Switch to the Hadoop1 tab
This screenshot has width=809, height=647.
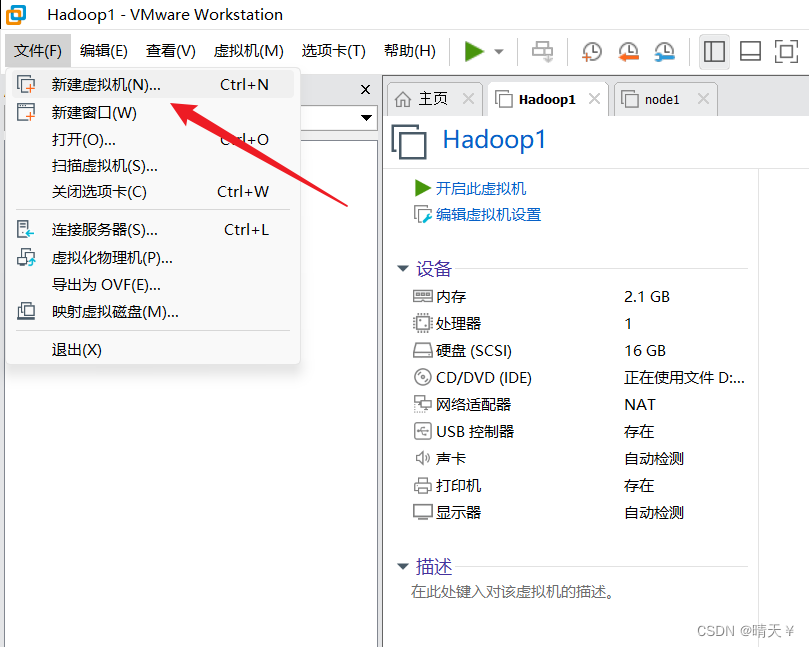coord(548,99)
